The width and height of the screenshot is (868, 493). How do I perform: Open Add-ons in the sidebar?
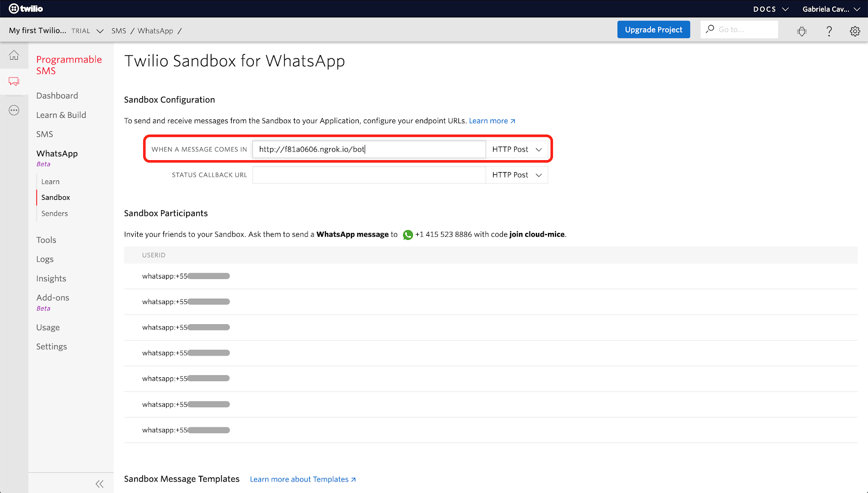coord(53,298)
